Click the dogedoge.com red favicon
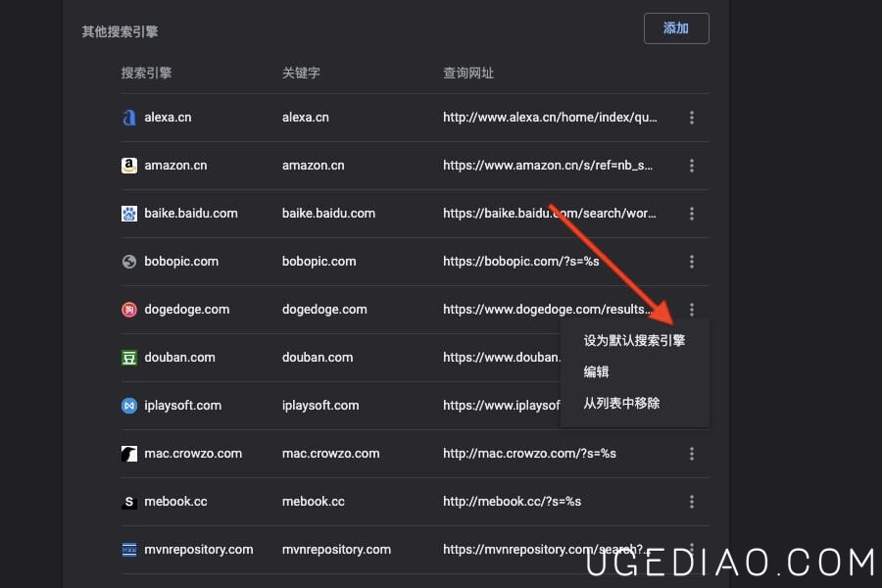Screen dimensions: 882x588 click(129, 310)
